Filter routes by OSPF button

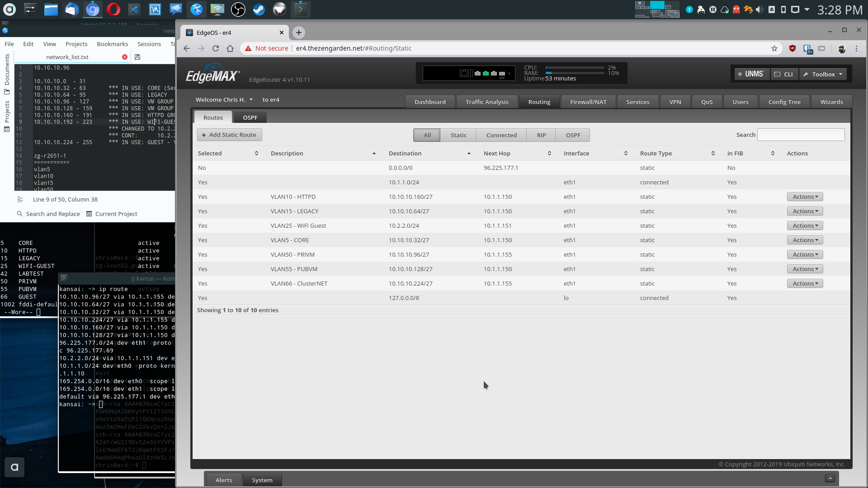click(573, 135)
